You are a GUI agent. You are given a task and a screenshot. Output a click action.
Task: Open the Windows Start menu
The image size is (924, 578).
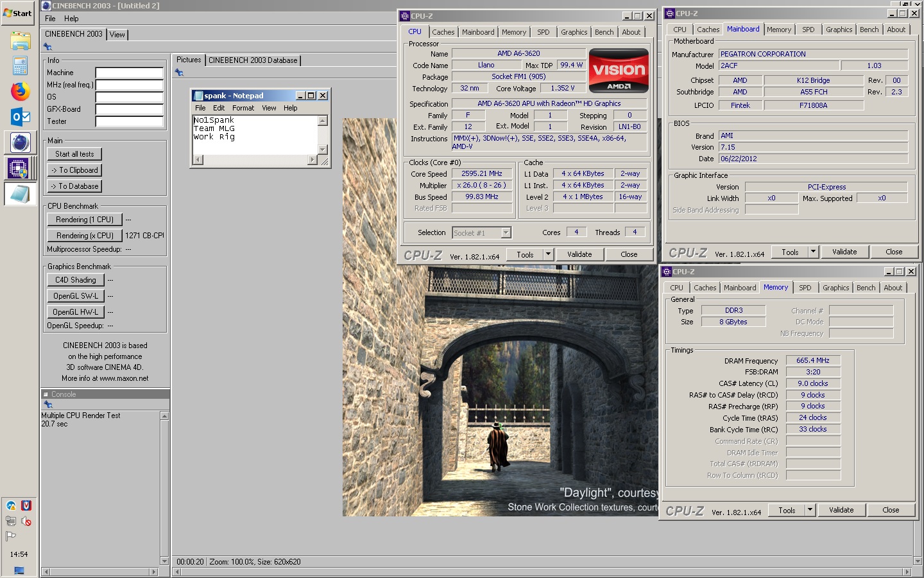18,13
